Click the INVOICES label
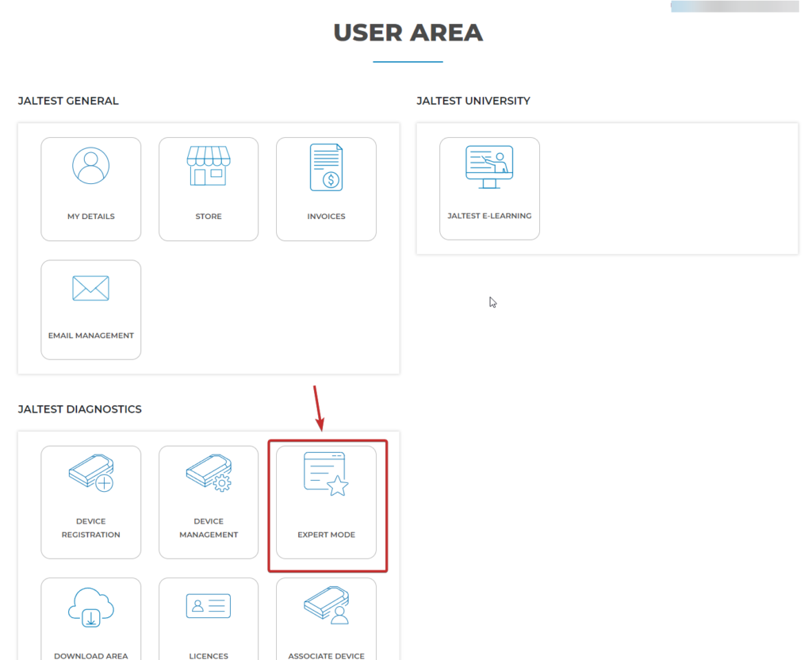The height and width of the screenshot is (660, 812). pyautogui.click(x=326, y=217)
